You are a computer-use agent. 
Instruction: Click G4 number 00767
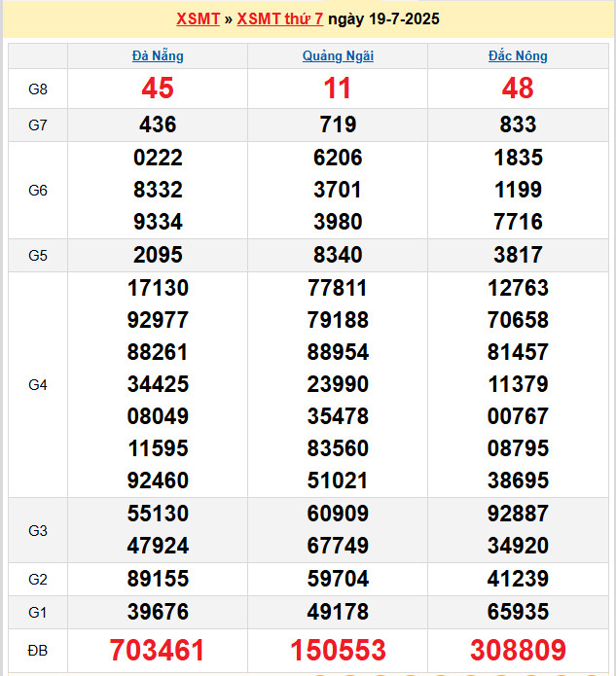coord(518,416)
